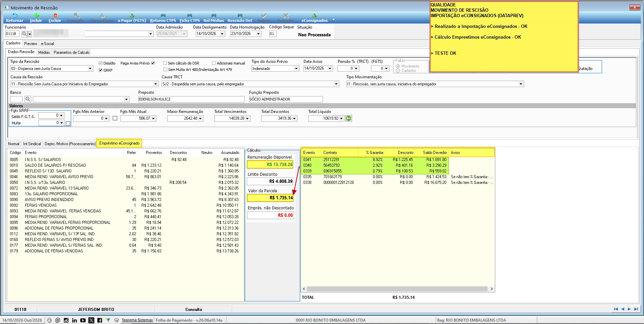
Task: Uncheck the GRRF checkbox
Action: point(100,70)
